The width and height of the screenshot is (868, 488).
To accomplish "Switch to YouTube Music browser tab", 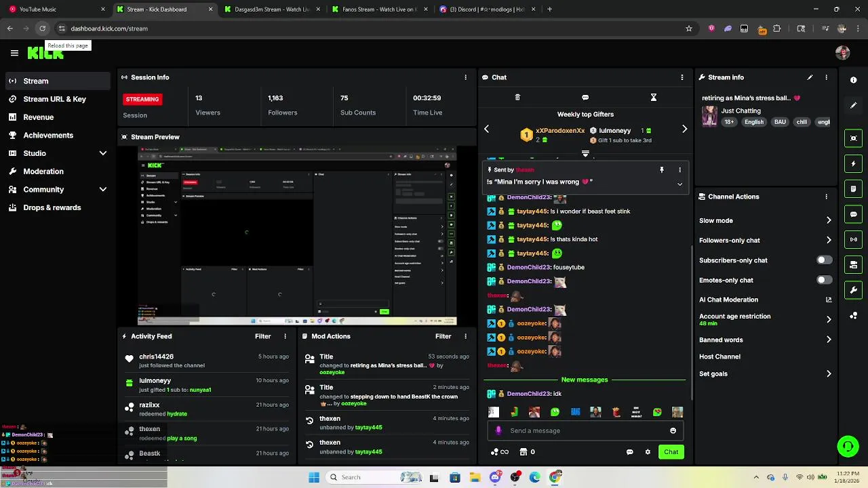I will pos(56,9).
